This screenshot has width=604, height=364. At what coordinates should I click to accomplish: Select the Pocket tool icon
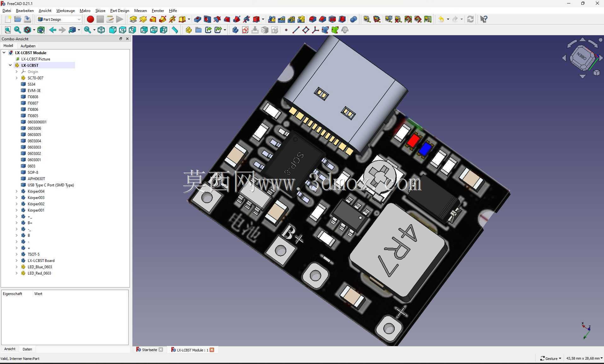tap(198, 19)
